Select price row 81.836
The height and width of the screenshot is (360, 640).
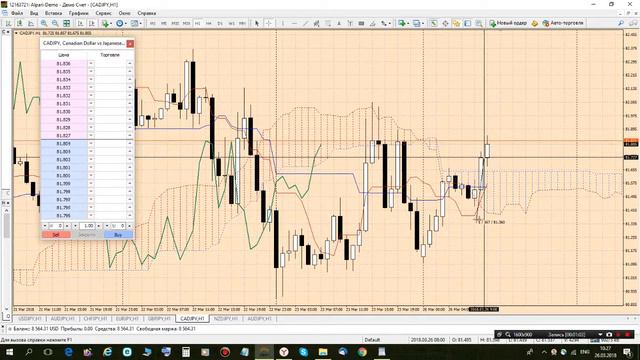coord(64,63)
